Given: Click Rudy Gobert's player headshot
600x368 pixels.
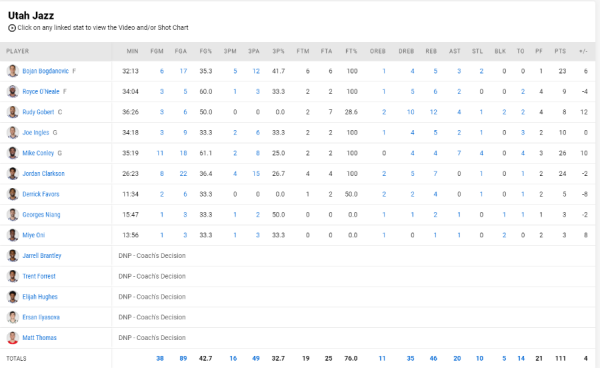Looking at the screenshot, I should pos(13,112).
